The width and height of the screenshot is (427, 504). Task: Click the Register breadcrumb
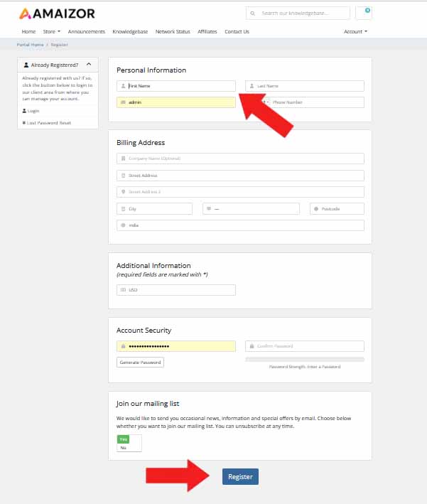point(59,45)
